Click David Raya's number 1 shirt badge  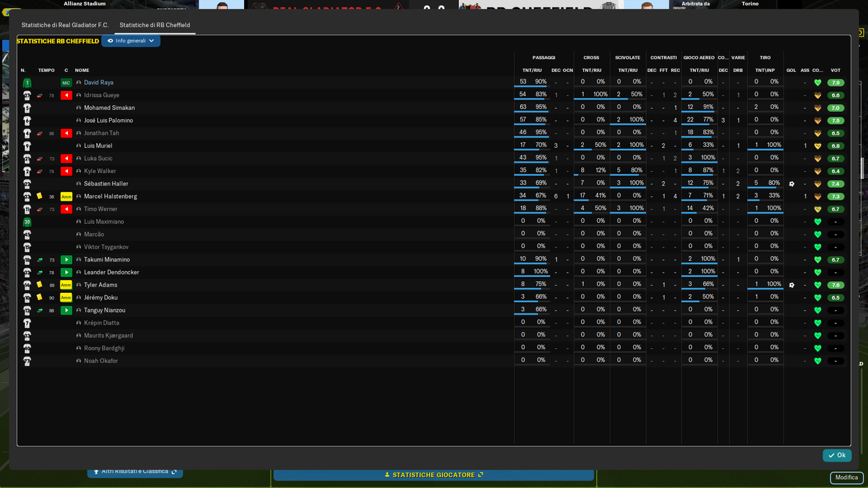[x=27, y=83]
